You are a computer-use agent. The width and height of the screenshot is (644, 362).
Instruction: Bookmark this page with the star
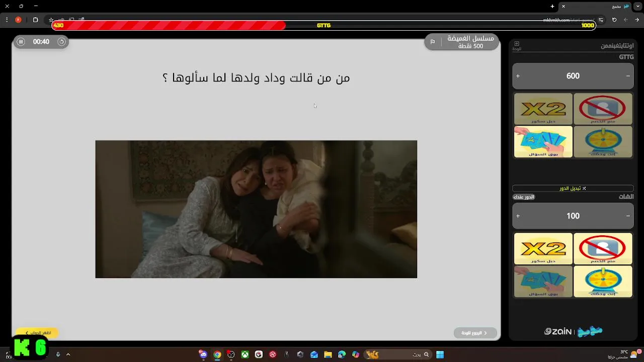click(51, 20)
